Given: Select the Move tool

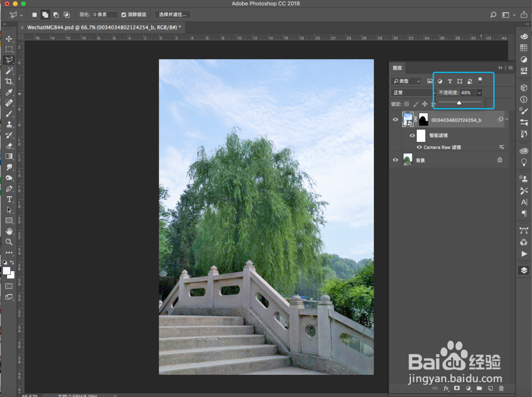Looking at the screenshot, I should click(x=9, y=39).
